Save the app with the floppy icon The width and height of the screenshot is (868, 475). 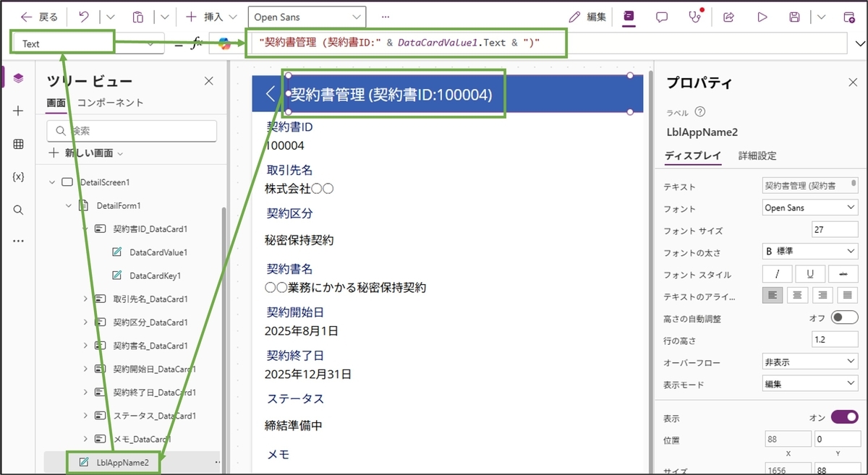pos(795,17)
